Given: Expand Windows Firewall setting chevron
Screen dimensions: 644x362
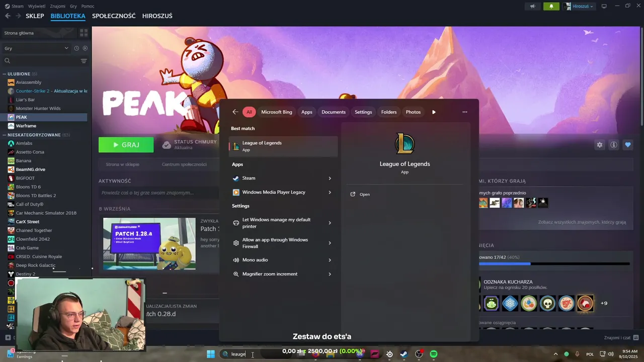Looking at the screenshot, I should click(330, 243).
